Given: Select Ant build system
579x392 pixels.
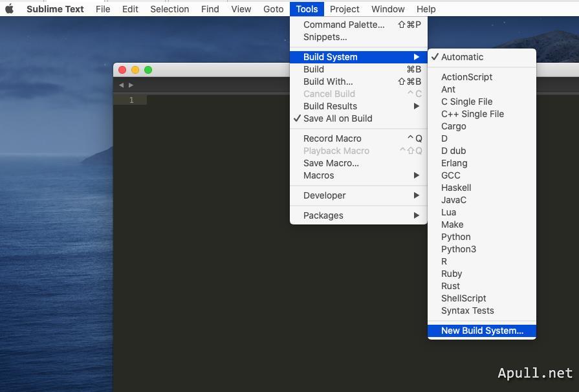Looking at the screenshot, I should click(482, 89).
